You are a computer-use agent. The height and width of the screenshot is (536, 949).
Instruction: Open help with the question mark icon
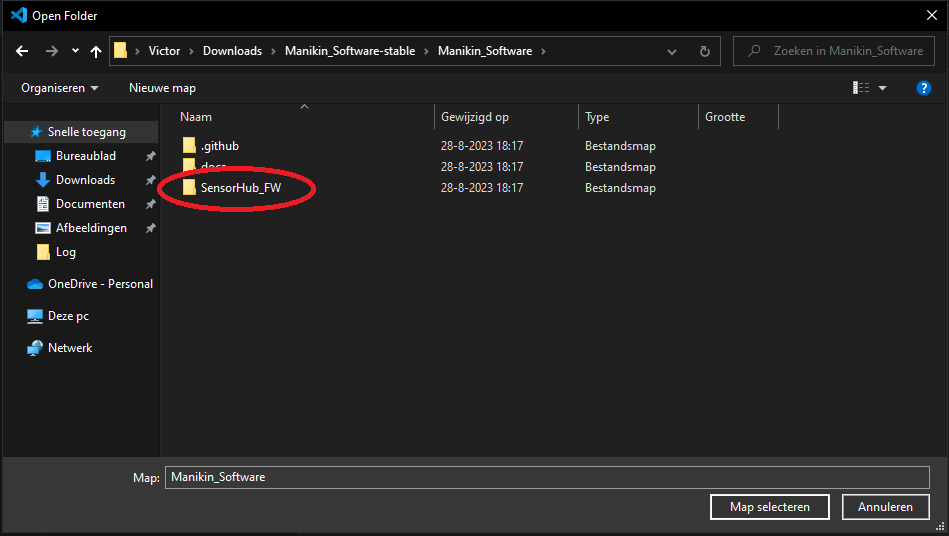[x=924, y=88]
